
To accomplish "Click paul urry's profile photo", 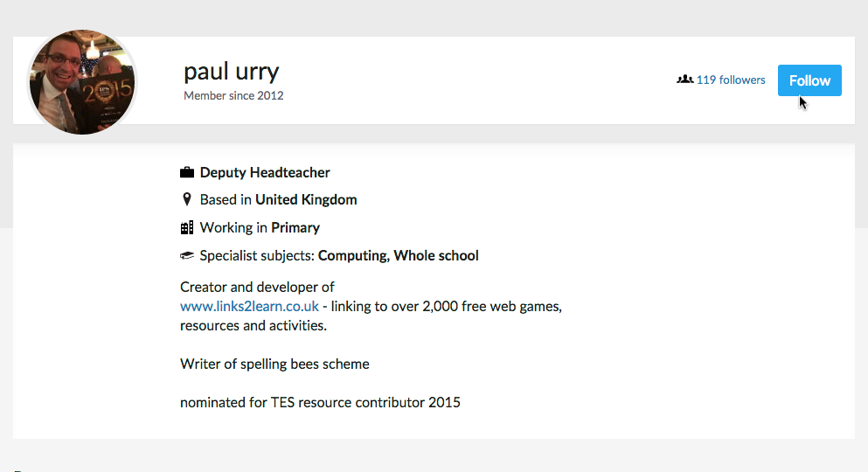I will (83, 81).
